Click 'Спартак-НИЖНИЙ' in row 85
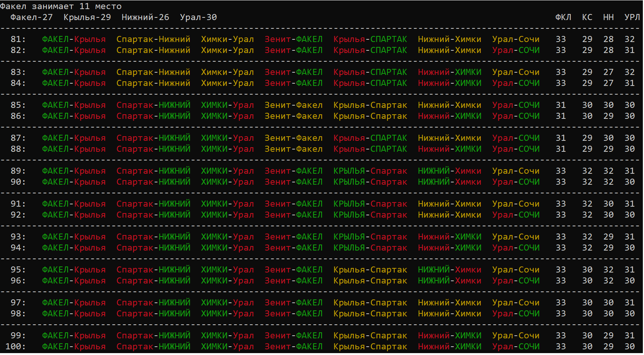644x355 pixels. [153, 105]
